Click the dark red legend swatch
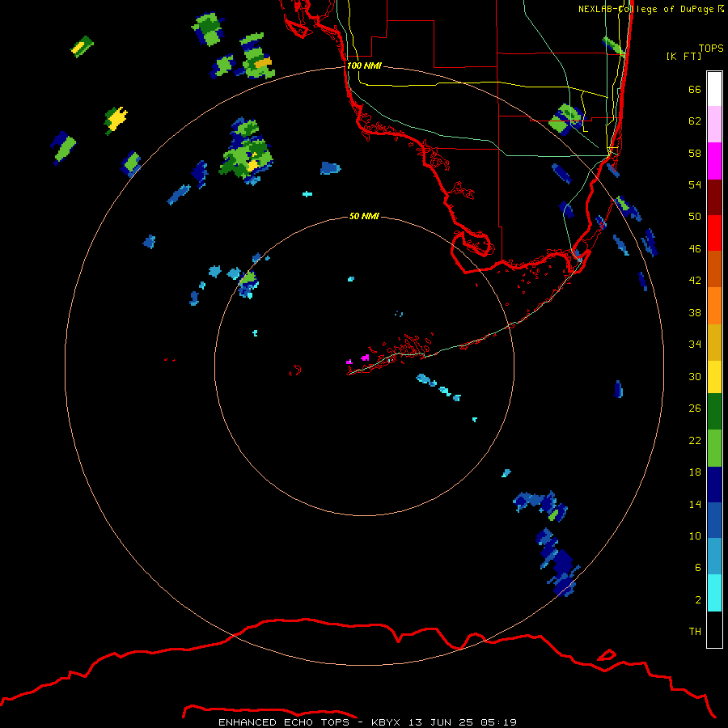This screenshot has width=728, height=728. point(714,197)
